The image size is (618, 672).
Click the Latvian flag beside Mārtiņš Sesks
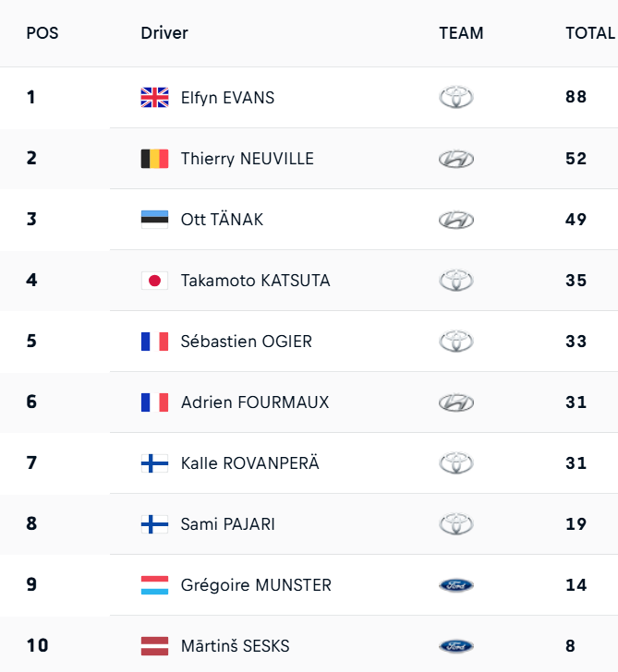[x=154, y=645]
